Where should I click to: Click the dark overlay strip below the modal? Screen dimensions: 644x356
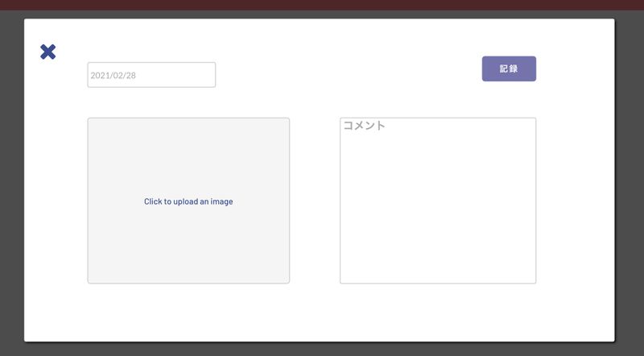point(322,350)
